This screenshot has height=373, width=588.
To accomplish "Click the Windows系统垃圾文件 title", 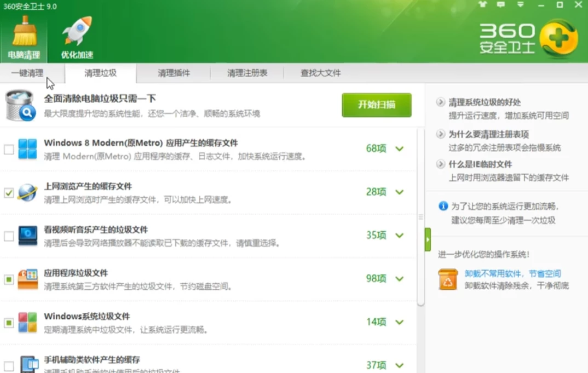I will point(87,317).
